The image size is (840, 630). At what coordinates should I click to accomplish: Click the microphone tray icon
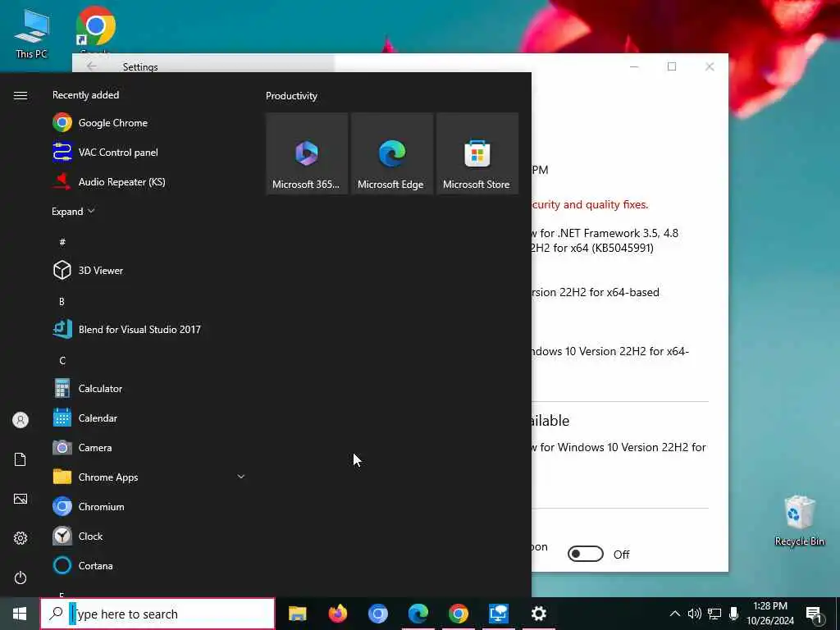734,614
